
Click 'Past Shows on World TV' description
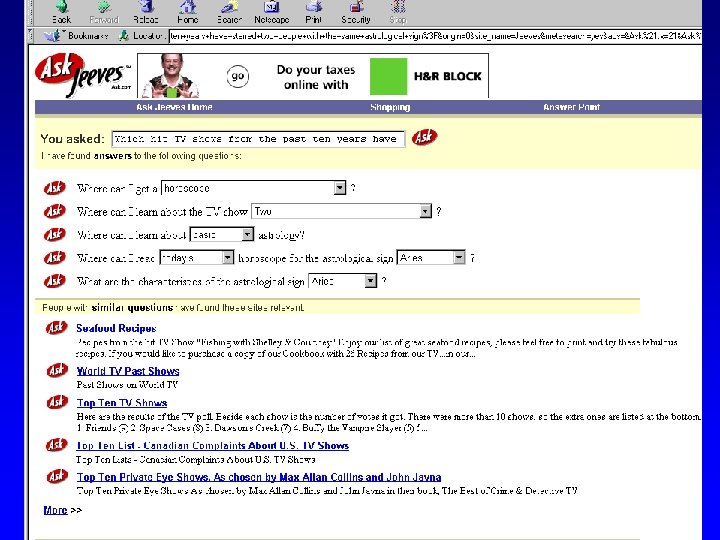(x=127, y=385)
